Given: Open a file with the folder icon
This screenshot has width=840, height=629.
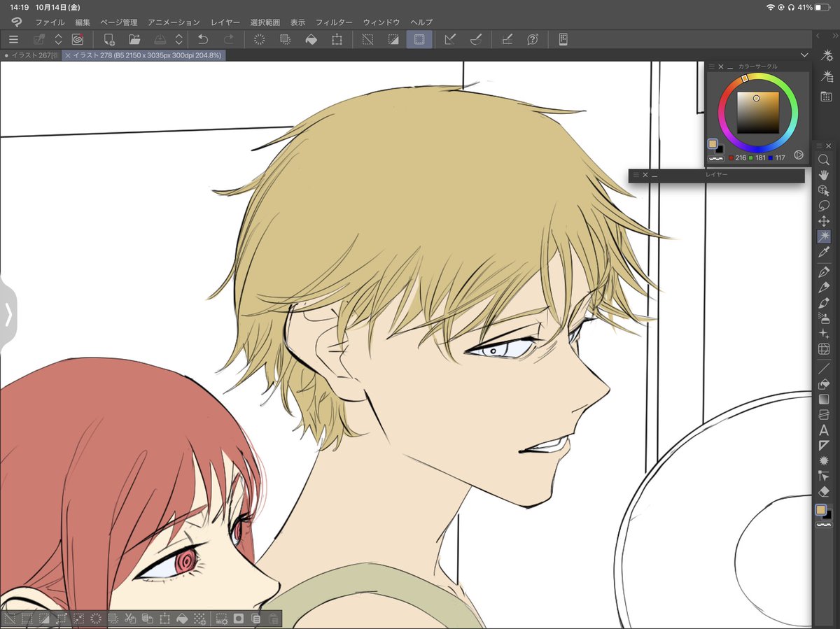Looking at the screenshot, I should 134,40.
